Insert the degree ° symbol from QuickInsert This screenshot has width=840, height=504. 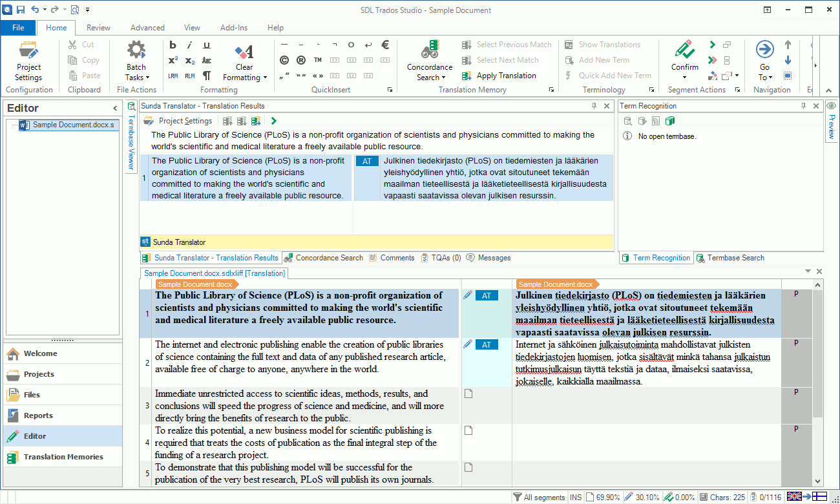click(x=351, y=45)
